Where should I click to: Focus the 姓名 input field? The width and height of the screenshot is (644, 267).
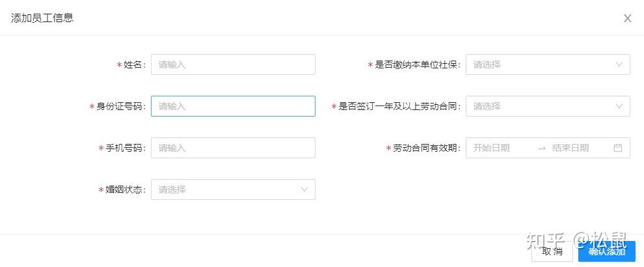pyautogui.click(x=233, y=64)
